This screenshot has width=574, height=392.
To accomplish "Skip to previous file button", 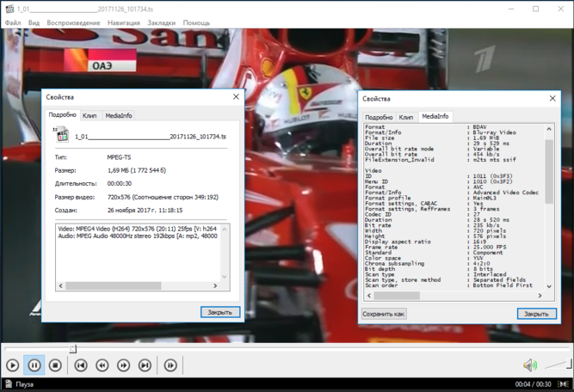I will point(81,365).
